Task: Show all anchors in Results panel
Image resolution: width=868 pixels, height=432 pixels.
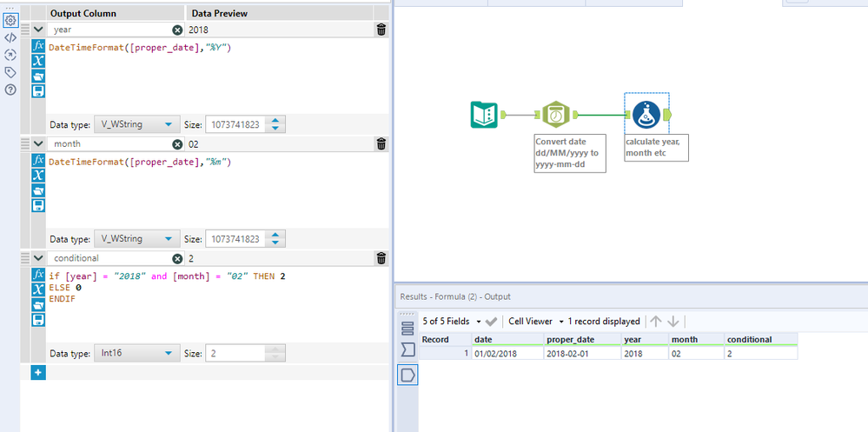Action: coord(407,328)
